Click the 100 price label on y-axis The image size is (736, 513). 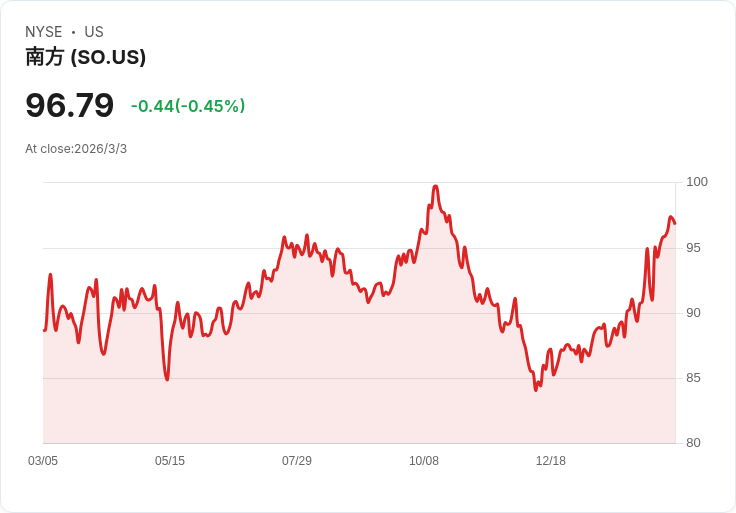click(x=697, y=182)
